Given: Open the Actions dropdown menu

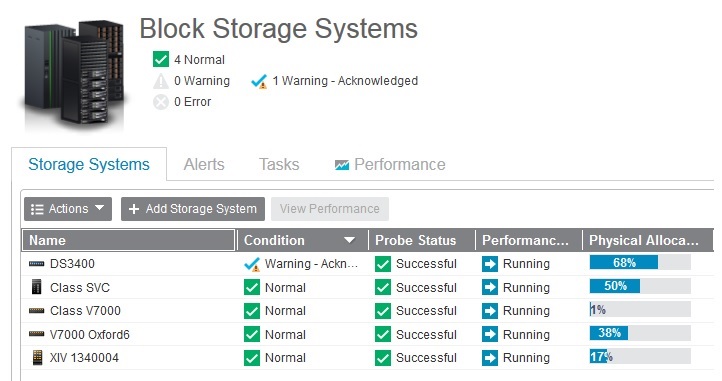Looking at the screenshot, I should click(x=68, y=209).
